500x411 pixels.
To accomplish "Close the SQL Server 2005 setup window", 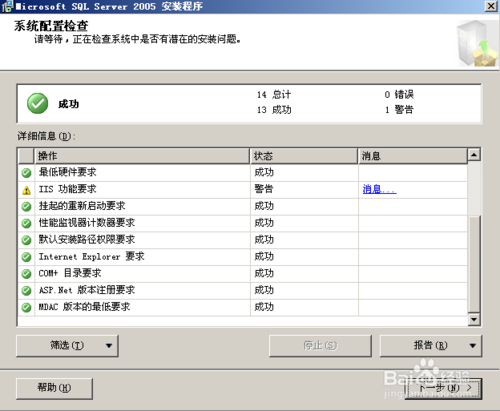I will point(491,6).
